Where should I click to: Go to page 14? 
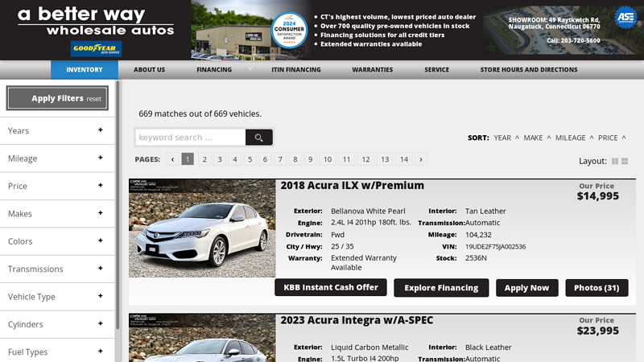coord(404,159)
